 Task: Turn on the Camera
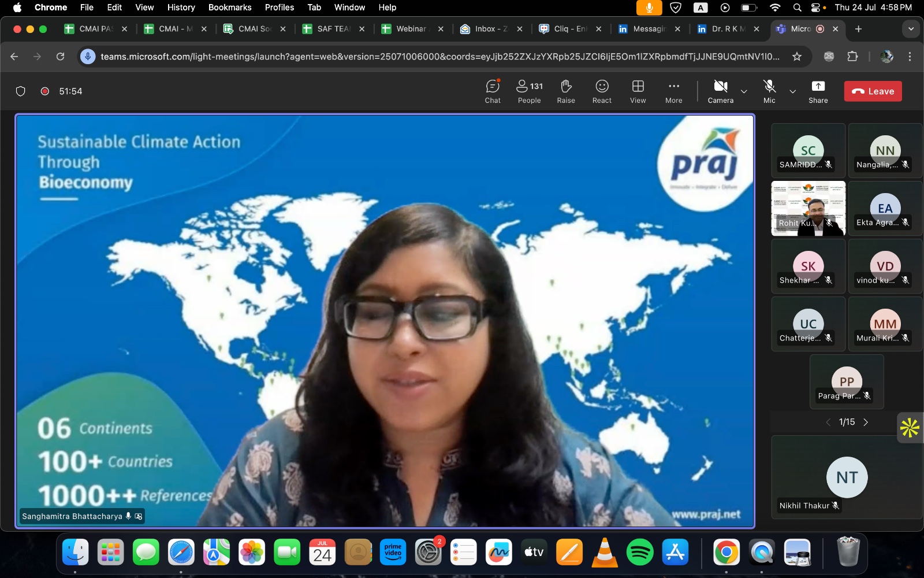[x=720, y=91]
